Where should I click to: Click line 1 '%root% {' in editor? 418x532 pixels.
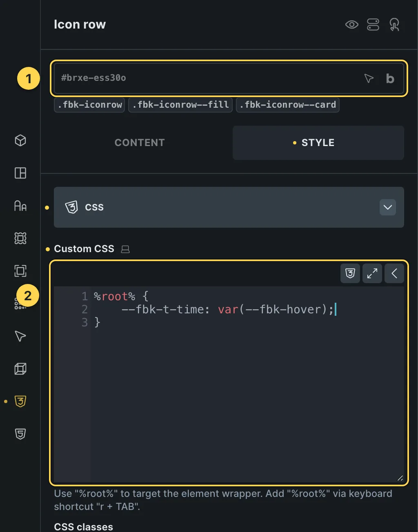coord(121,297)
